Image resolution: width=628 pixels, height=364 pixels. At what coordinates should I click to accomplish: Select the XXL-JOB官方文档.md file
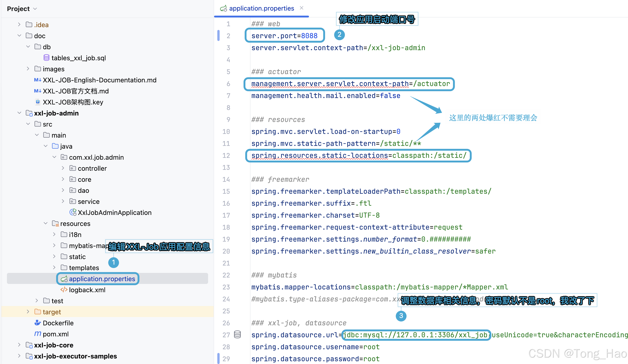point(76,91)
